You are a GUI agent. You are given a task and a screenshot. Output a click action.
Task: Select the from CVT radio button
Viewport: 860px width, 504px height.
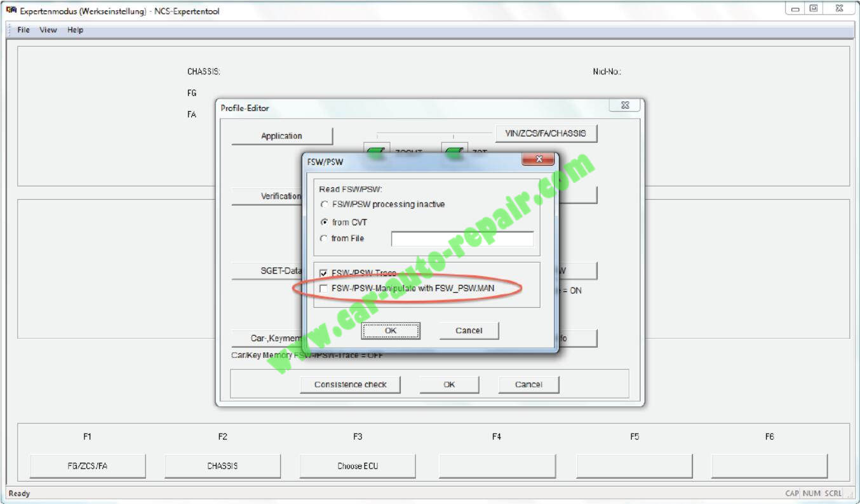325,222
